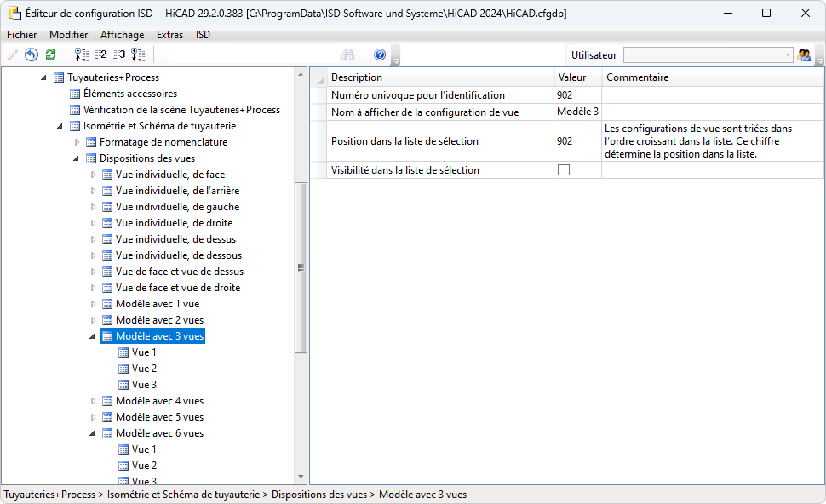Click value Modèle 3 in Nom à afficher row

(x=577, y=112)
